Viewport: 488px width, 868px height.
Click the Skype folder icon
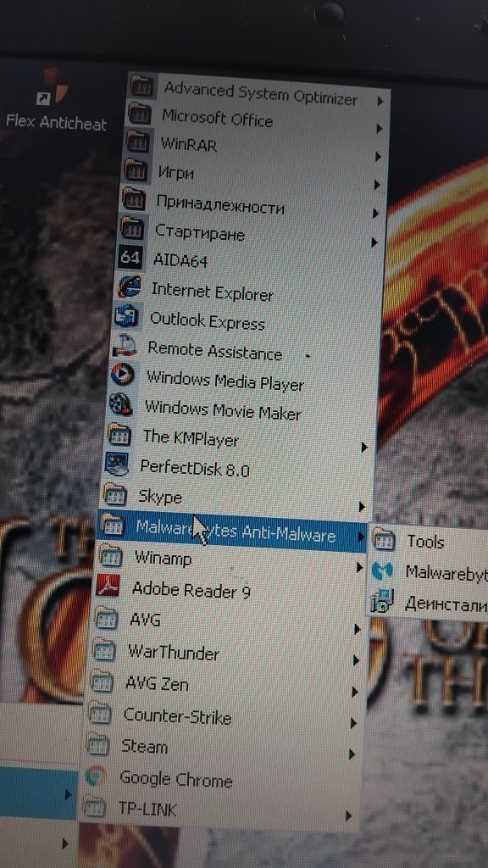[x=114, y=493]
